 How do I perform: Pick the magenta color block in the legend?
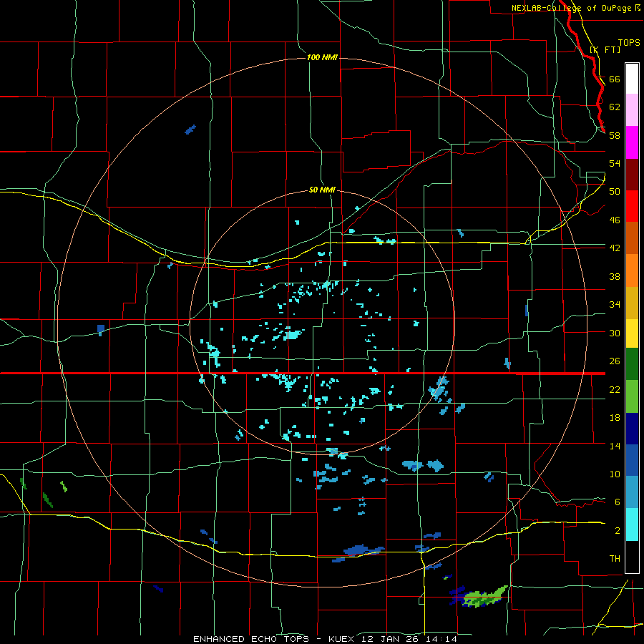point(632,142)
